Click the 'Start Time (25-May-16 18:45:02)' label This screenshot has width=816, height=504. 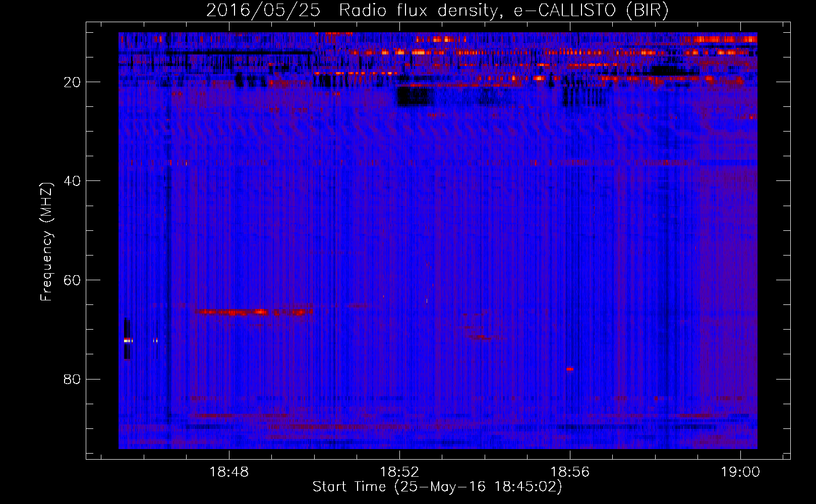(437, 487)
